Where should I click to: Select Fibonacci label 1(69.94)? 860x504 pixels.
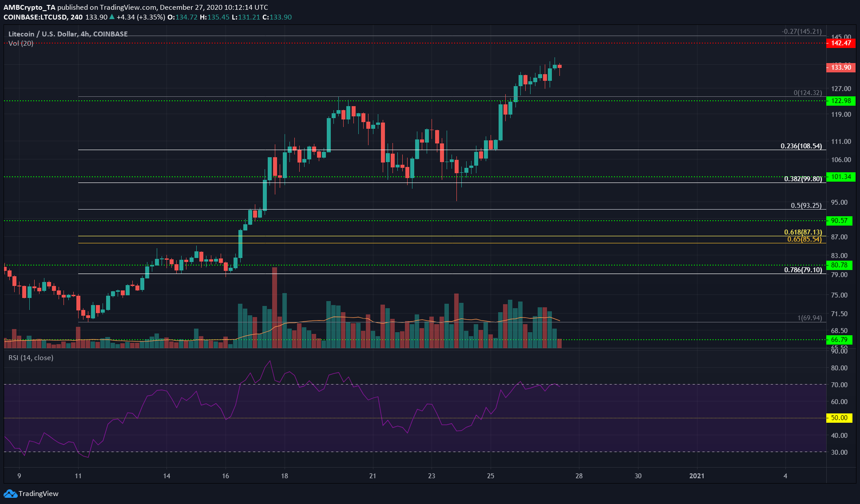coord(810,318)
